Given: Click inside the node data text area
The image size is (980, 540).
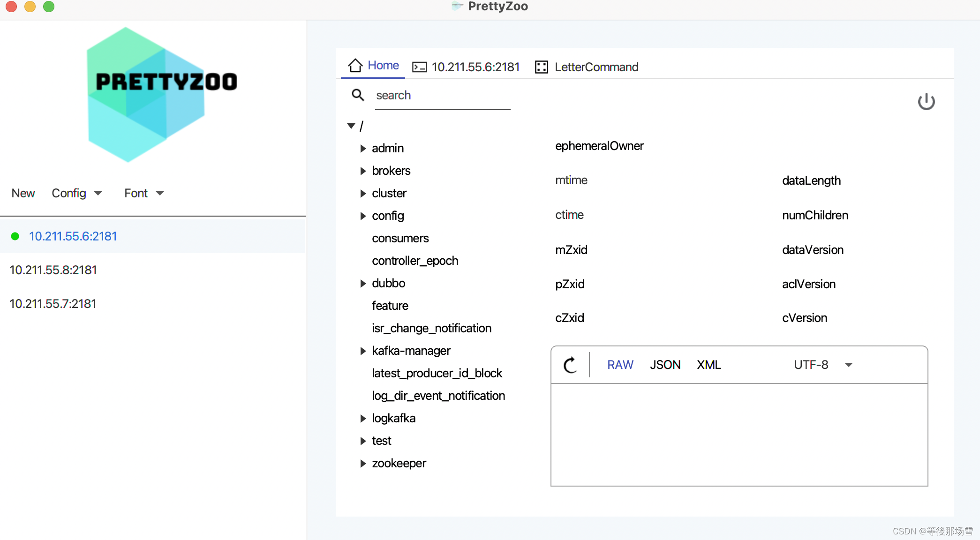Looking at the screenshot, I should pyautogui.click(x=739, y=435).
